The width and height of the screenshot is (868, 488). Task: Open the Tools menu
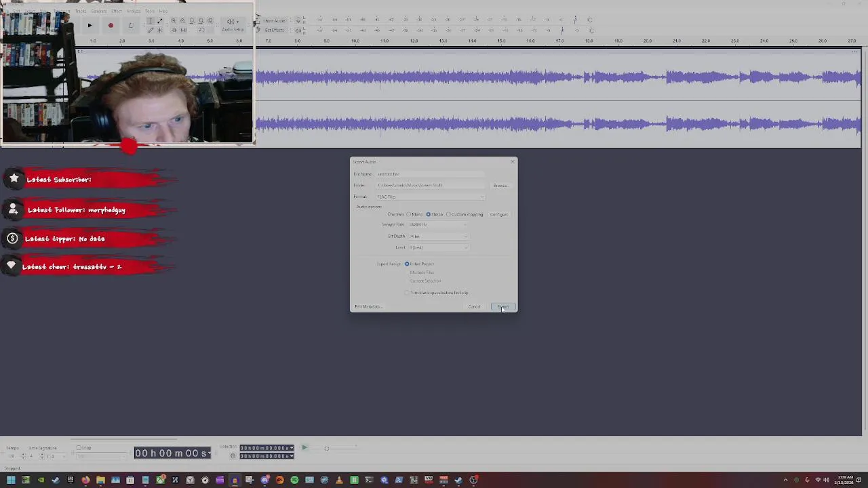150,11
